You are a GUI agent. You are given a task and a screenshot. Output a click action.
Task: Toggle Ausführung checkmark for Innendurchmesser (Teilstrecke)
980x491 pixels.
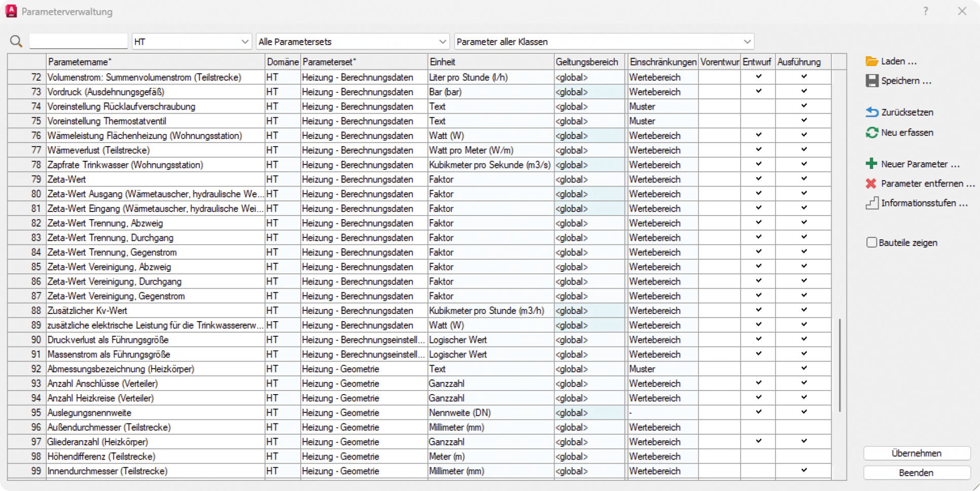click(804, 471)
